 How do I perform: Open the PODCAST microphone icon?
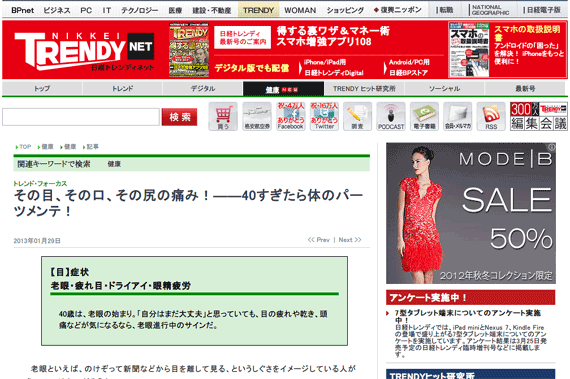click(391, 116)
